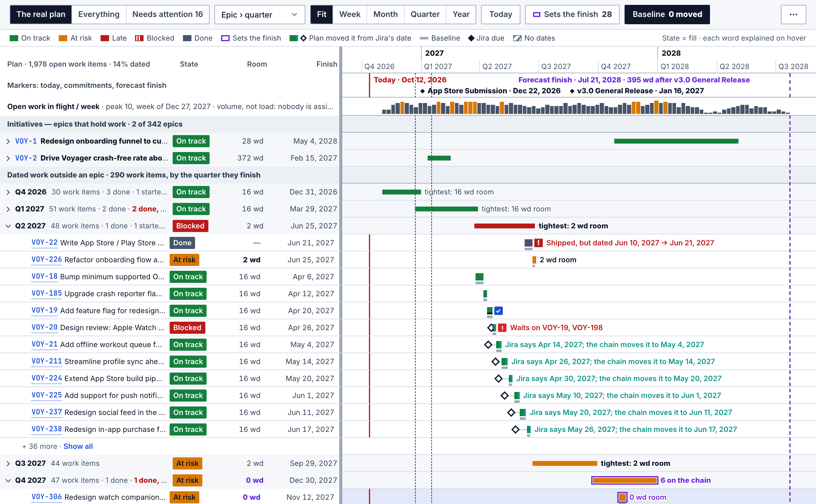Open the more options ellipsis menu
This screenshot has height=504, width=816.
click(x=793, y=14)
